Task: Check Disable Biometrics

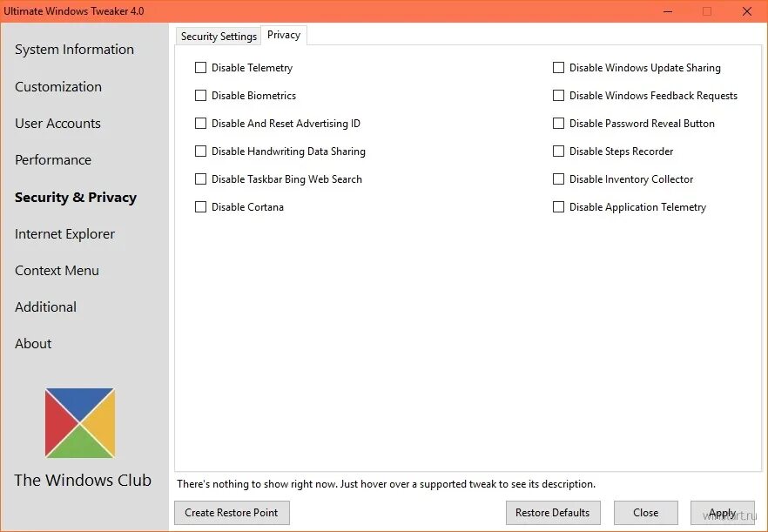Action: click(200, 95)
